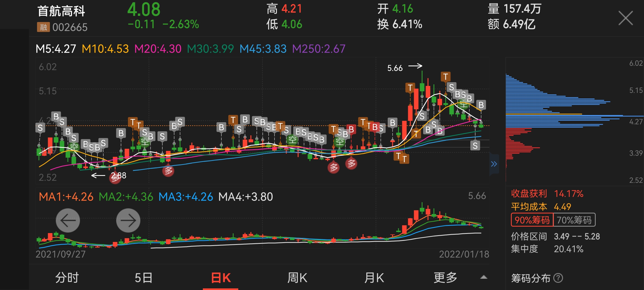Tap the MA1:+4.26 indicator label

66,197
